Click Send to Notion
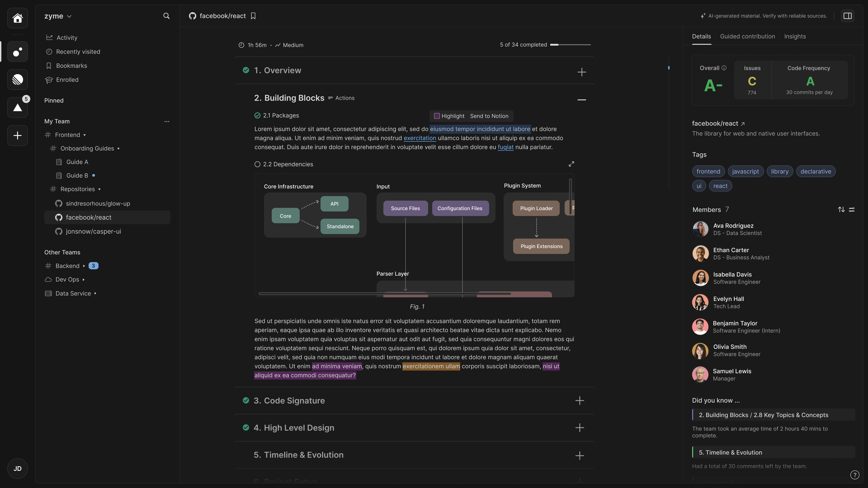Image resolution: width=868 pixels, height=488 pixels. click(x=489, y=116)
